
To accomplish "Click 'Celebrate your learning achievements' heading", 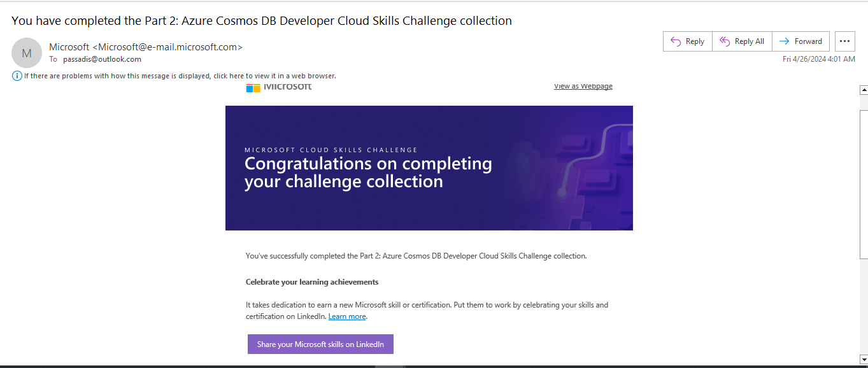I will (312, 282).
